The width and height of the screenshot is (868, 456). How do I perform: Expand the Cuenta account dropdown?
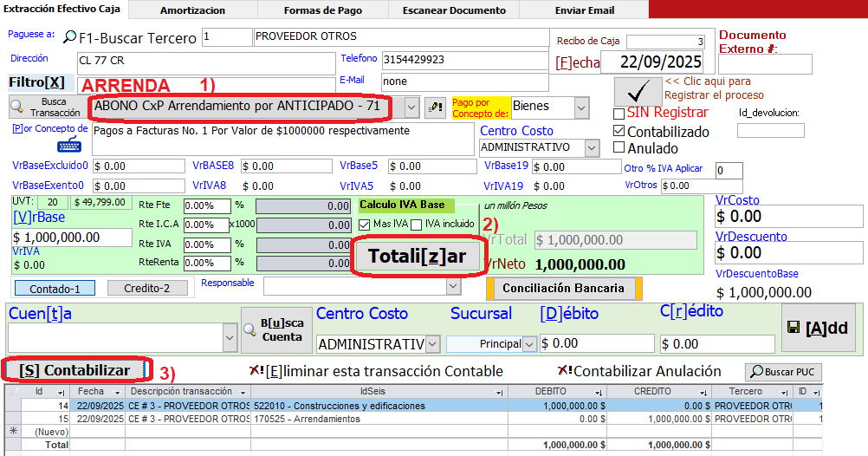(x=230, y=336)
